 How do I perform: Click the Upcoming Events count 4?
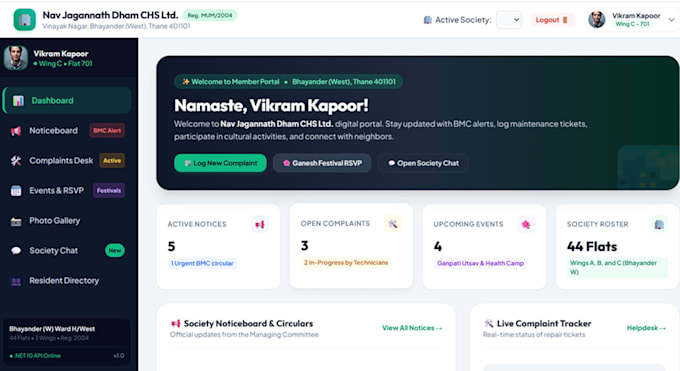pos(438,246)
